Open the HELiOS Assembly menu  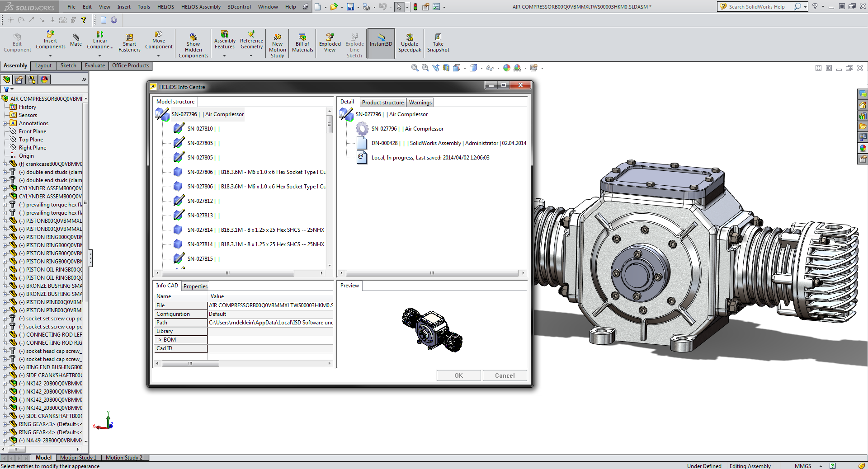(201, 7)
